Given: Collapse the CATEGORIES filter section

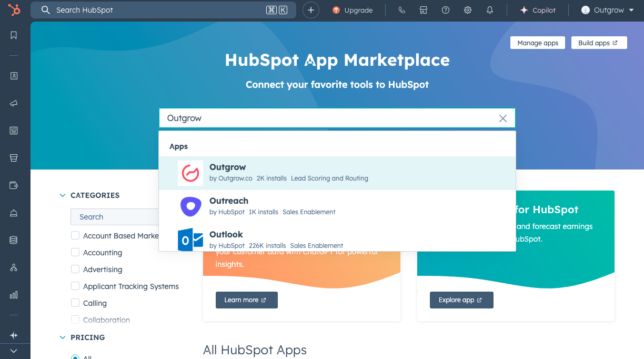Looking at the screenshot, I should (90, 195).
